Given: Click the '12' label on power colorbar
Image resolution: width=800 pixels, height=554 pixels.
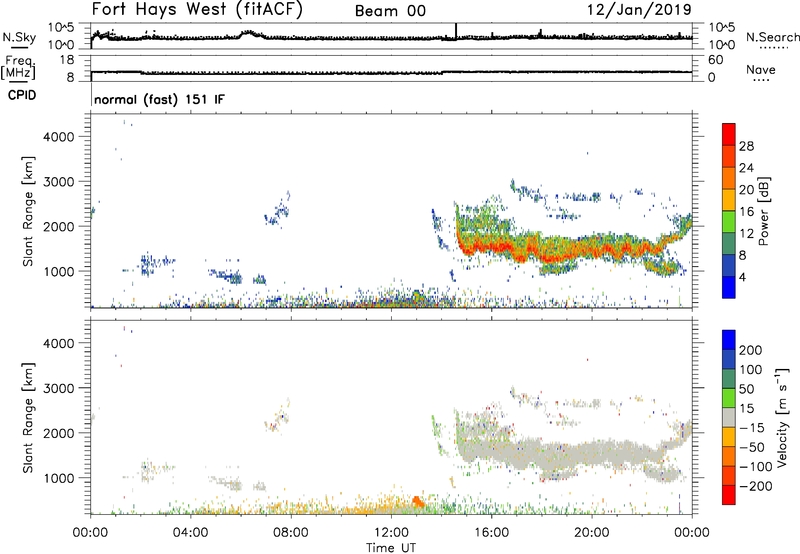Looking at the screenshot, I should 746,234.
